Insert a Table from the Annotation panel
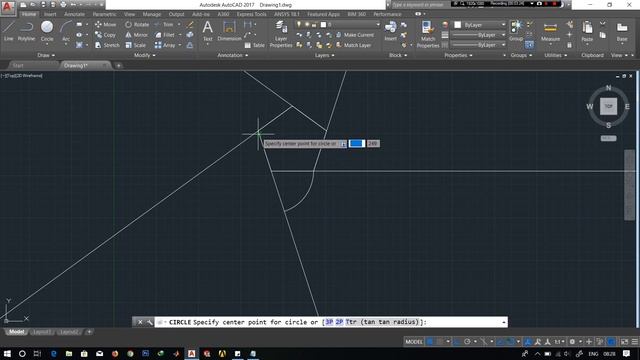640x360 pixels. coord(255,45)
